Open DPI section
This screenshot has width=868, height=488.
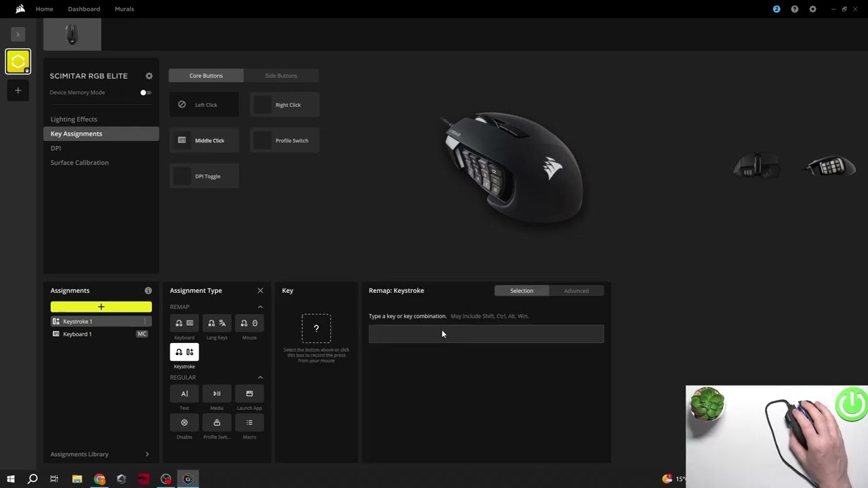56,148
